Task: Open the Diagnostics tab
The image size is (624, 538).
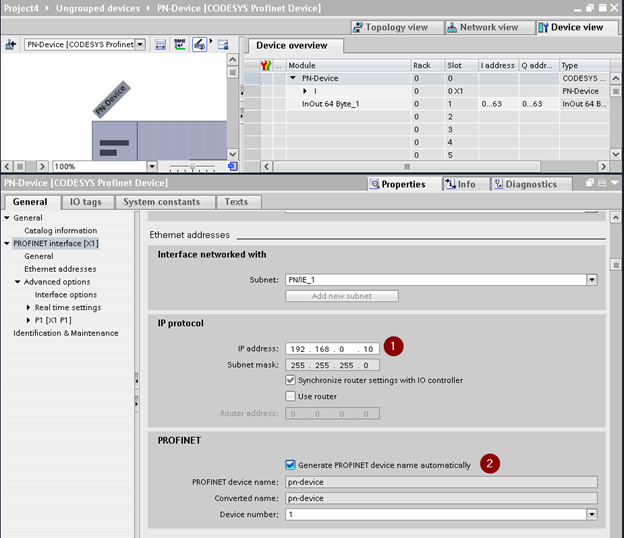Action: pos(531,184)
